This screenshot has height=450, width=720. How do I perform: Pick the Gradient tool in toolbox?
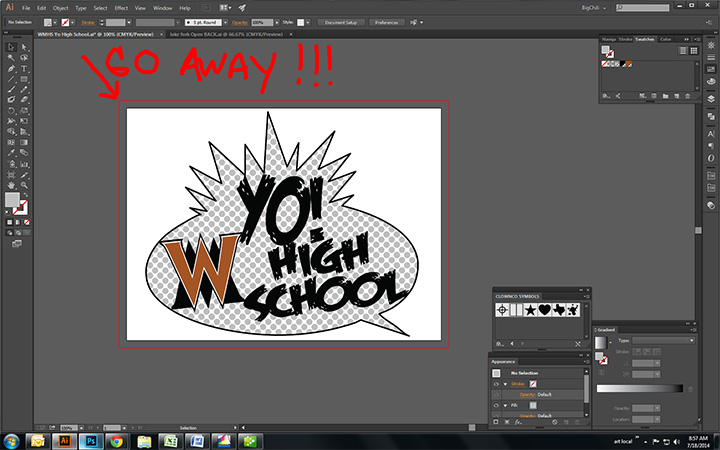pos(24,142)
